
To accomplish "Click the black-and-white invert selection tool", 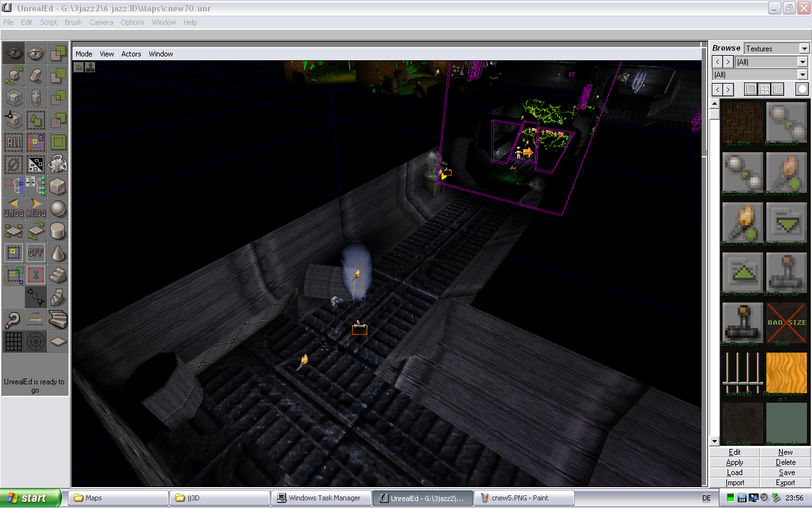I will tap(36, 164).
